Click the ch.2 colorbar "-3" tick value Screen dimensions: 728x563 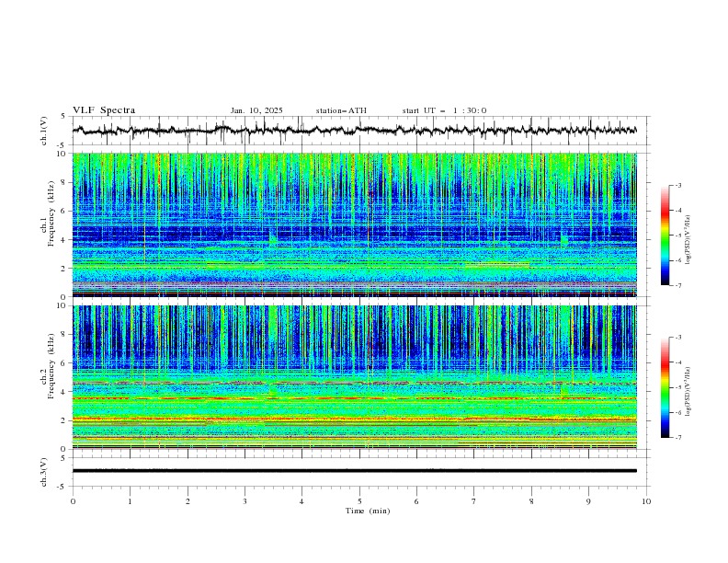678,338
